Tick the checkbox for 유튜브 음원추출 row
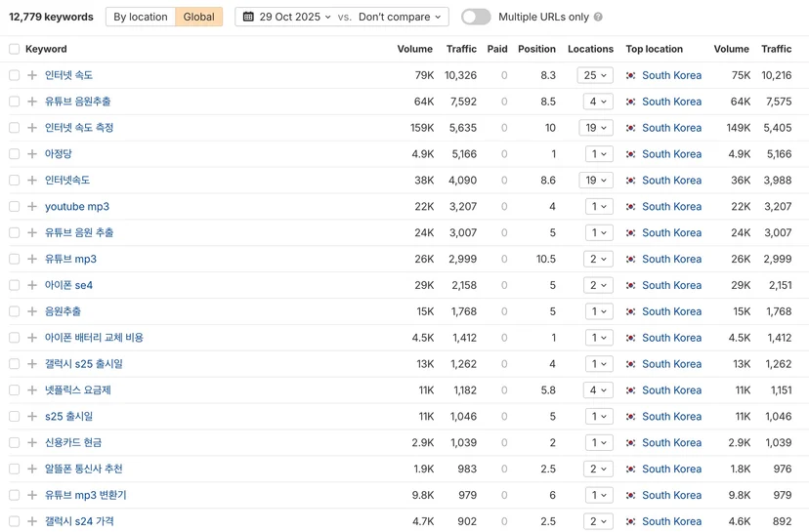 [x=15, y=102]
